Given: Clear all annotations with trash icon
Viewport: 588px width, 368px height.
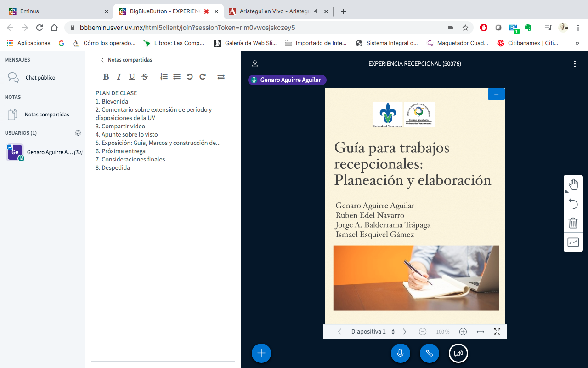Looking at the screenshot, I should pos(573,223).
